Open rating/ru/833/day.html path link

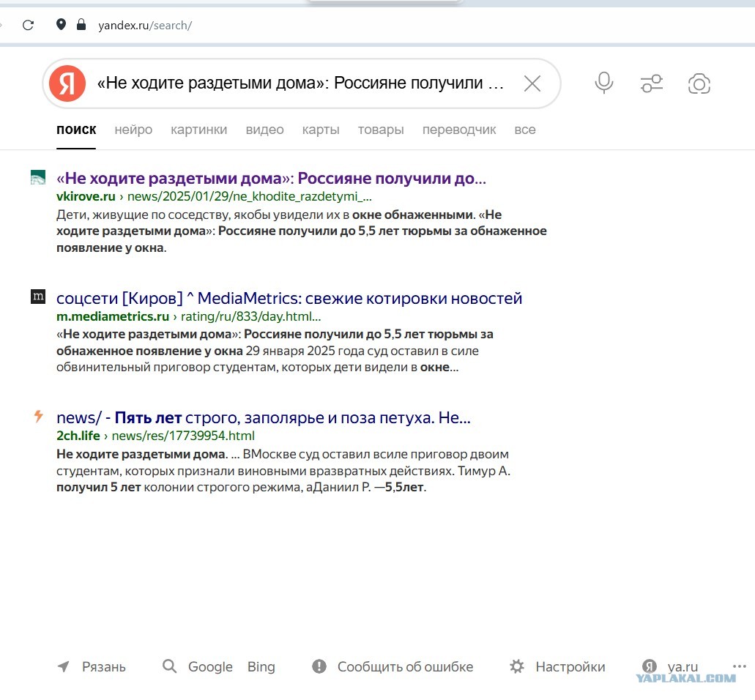click(250, 316)
